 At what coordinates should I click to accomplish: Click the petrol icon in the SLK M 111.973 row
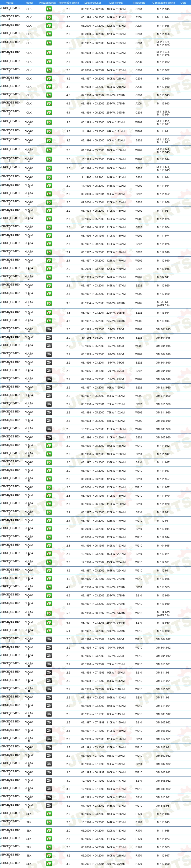coord(49,839)
